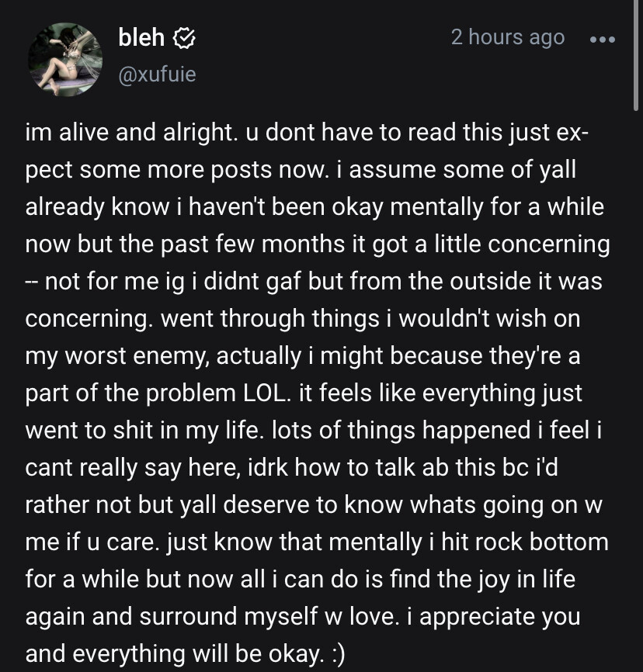Image resolution: width=643 pixels, height=672 pixels.
Task: Visit the @xufuie handle link
Action: coord(157,74)
